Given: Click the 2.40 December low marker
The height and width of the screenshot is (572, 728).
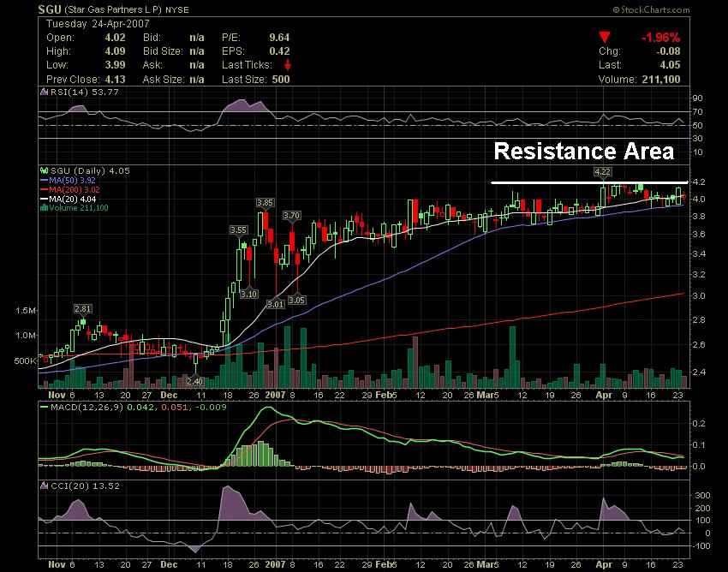Looking at the screenshot, I should (x=195, y=381).
